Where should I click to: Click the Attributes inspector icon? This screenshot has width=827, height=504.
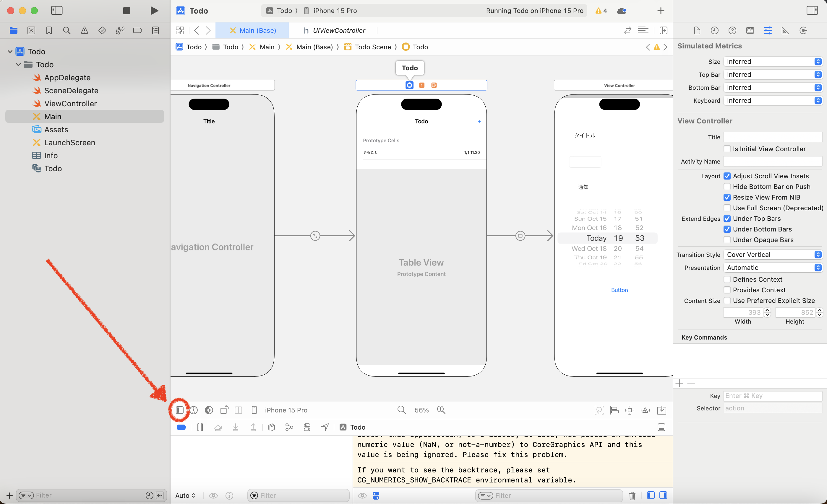click(767, 31)
